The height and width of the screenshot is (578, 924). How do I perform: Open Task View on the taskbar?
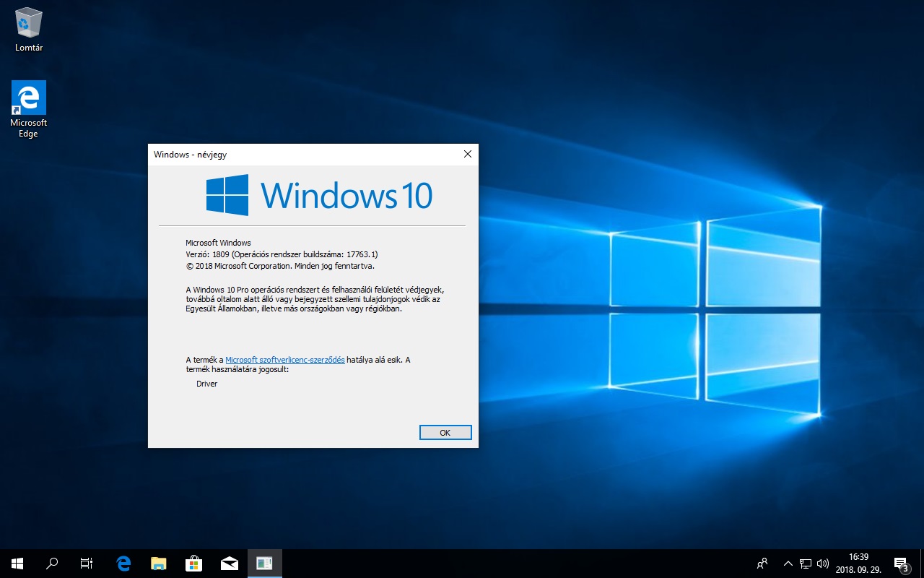tap(87, 564)
